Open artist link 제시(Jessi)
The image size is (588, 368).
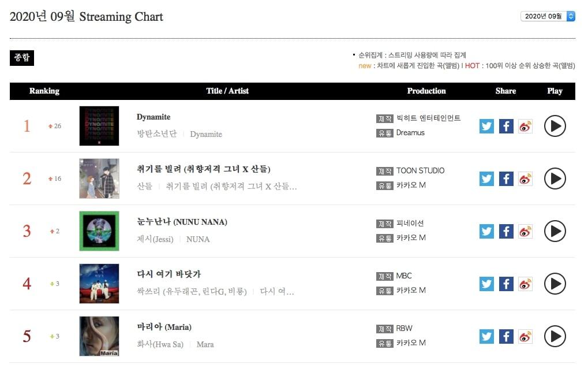[x=155, y=239]
